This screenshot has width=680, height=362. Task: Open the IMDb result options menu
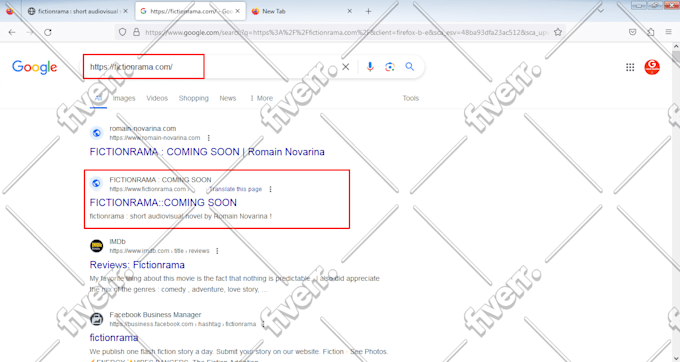[x=217, y=251]
